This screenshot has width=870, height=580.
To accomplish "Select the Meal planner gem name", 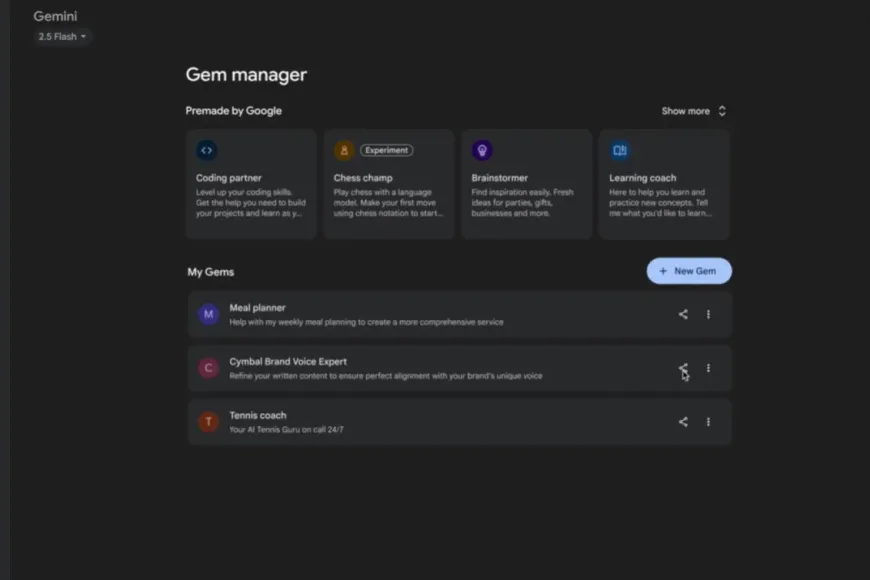I will (257, 308).
